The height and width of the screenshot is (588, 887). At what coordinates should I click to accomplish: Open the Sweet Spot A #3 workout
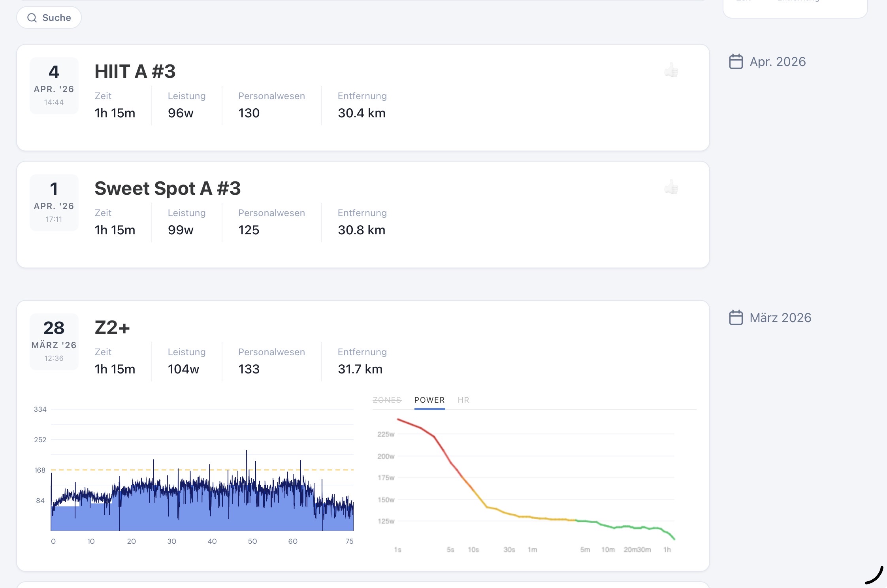point(168,188)
